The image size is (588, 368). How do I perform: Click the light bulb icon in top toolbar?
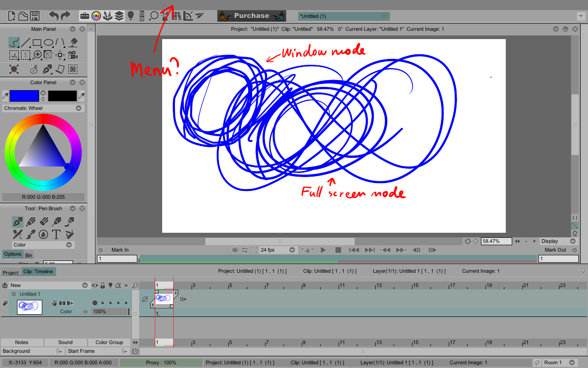tap(130, 16)
